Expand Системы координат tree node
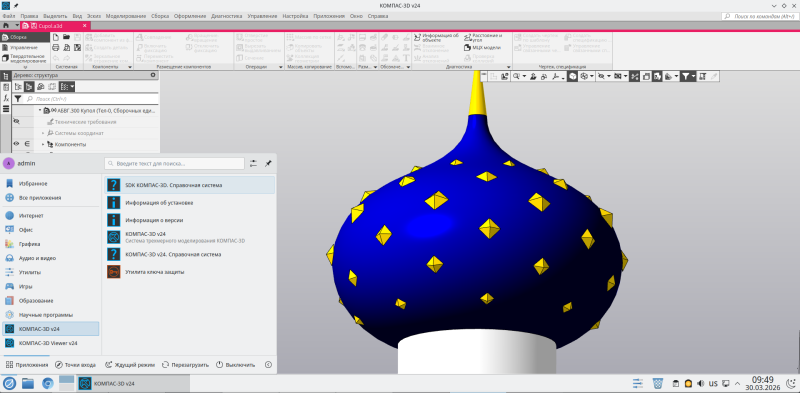 [x=43, y=133]
